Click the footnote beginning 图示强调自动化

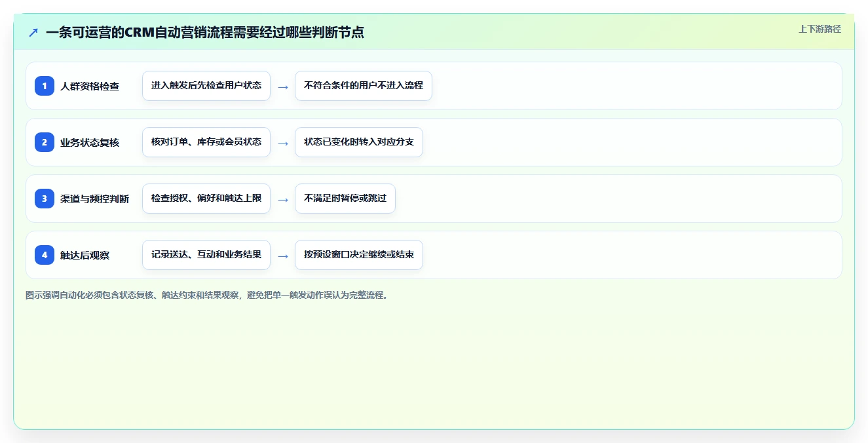[207, 295]
